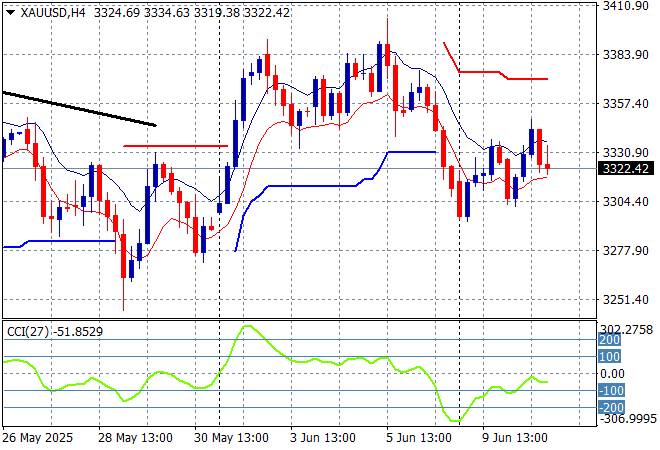
Task: Select the CCI maximum value 302.2758
Action: coord(626,330)
